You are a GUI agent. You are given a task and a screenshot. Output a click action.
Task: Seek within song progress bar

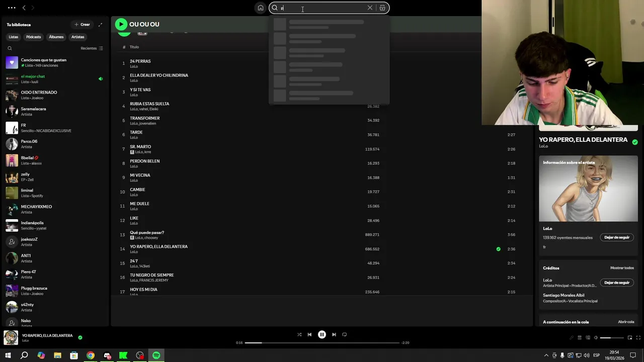322,343
